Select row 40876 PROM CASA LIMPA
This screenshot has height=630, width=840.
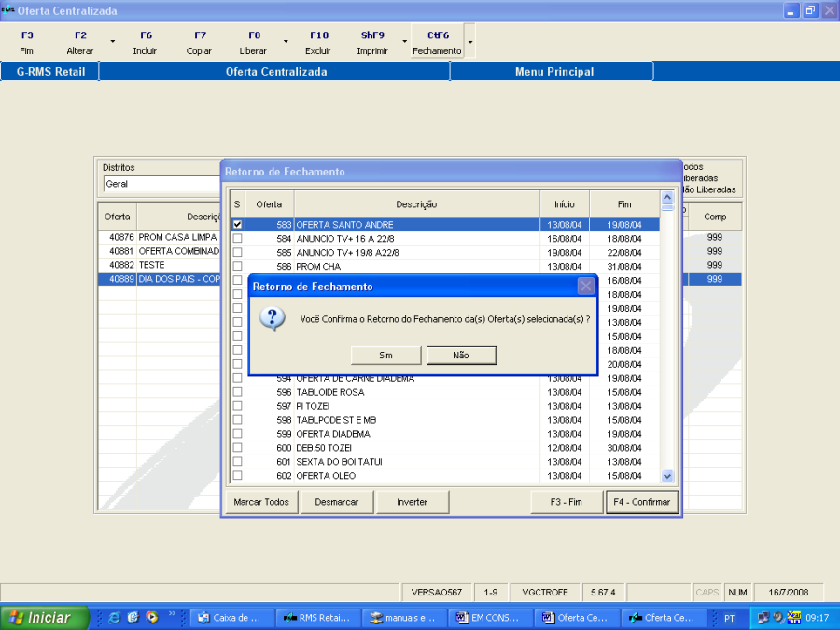click(x=160, y=237)
